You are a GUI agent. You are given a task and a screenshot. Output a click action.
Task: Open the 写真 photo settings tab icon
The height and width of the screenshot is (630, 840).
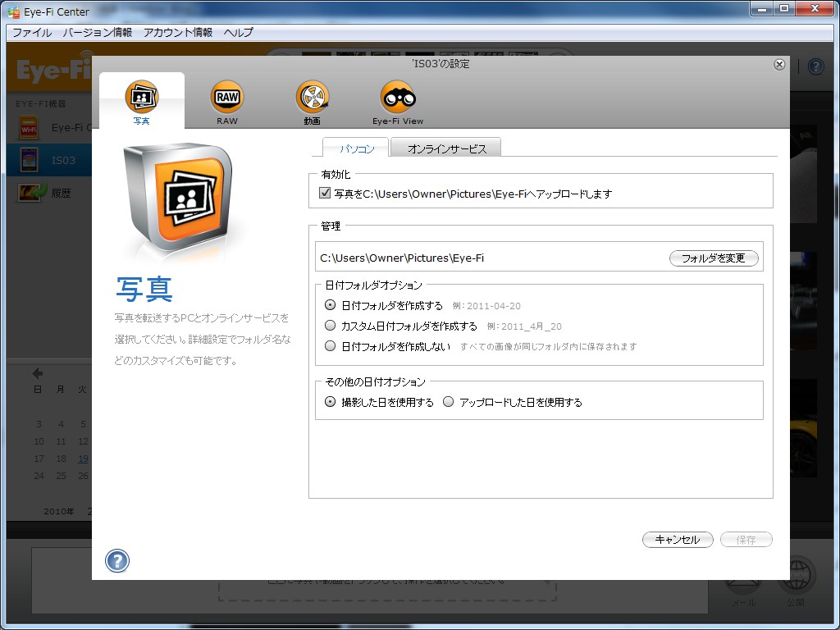coord(141,97)
